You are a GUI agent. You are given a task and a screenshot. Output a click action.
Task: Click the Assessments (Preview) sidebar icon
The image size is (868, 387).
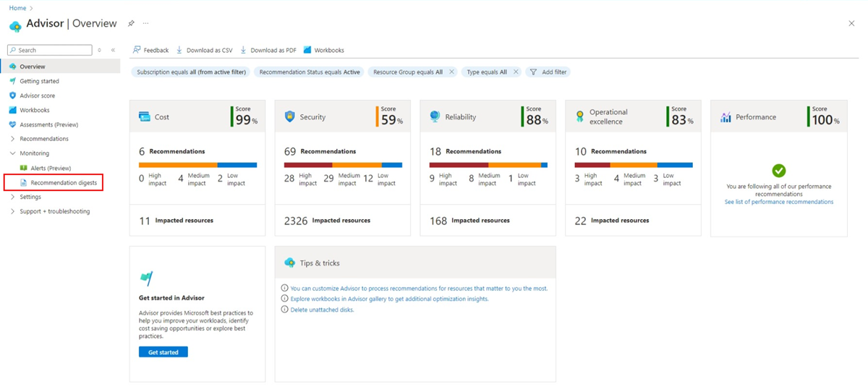click(12, 124)
